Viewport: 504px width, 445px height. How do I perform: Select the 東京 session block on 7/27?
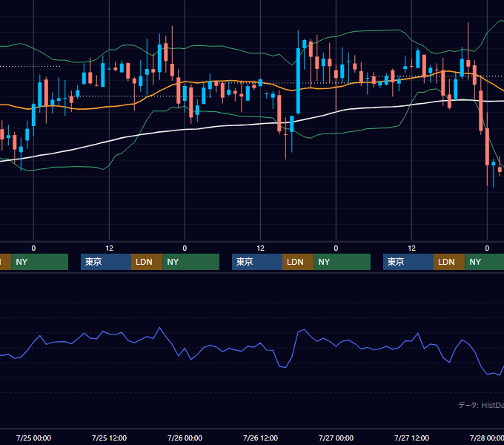[408, 262]
